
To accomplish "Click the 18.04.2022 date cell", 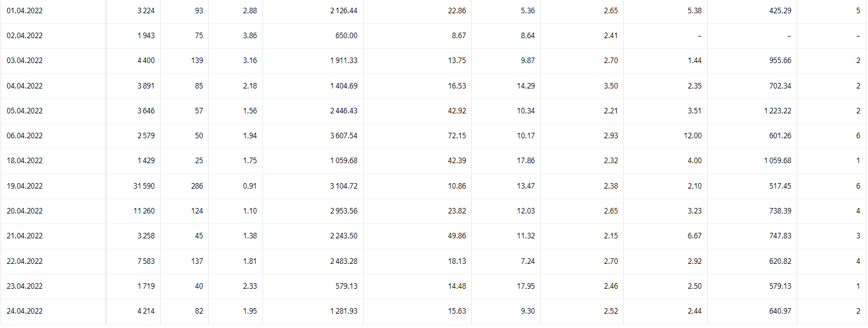I will (x=25, y=160).
